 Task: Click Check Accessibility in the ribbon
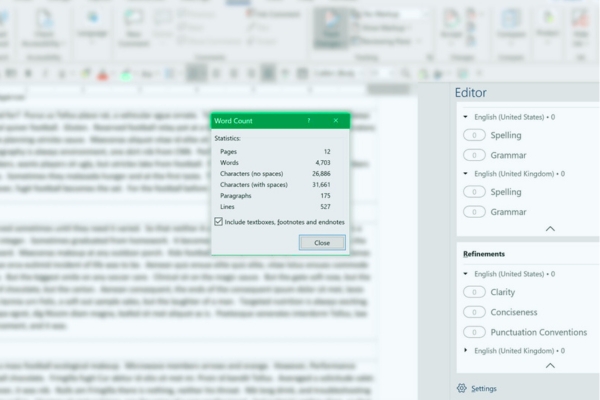tap(43, 28)
